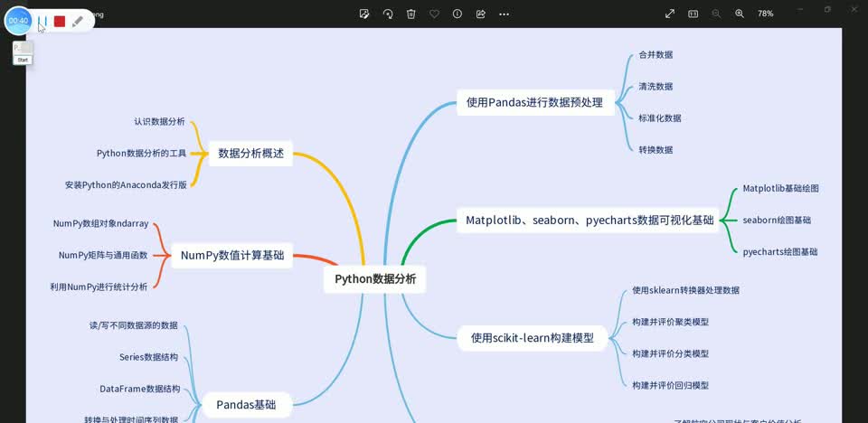Click the 清洗数据 leaf
The width and height of the screenshot is (868, 423).
pyautogui.click(x=656, y=87)
